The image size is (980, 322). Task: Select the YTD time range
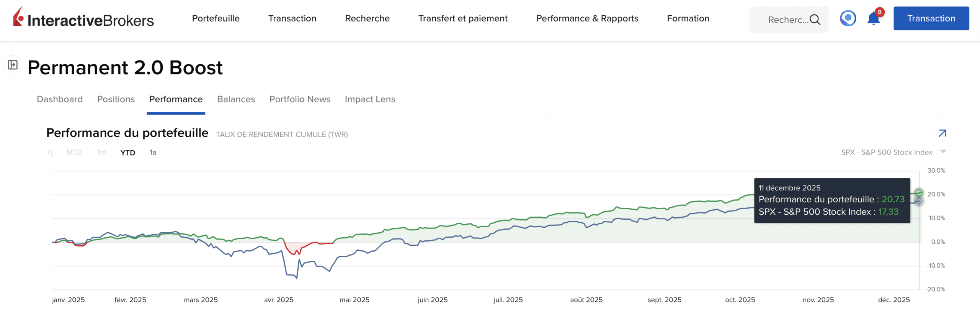click(127, 153)
